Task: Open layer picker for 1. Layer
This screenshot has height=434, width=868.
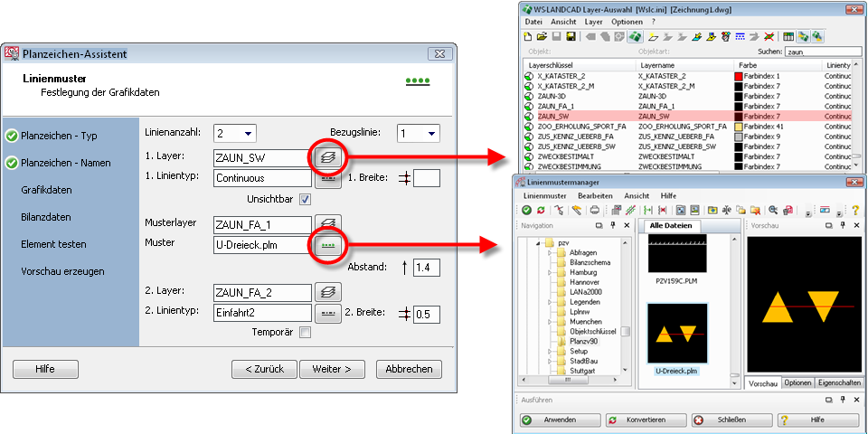Action: pyautogui.click(x=326, y=156)
